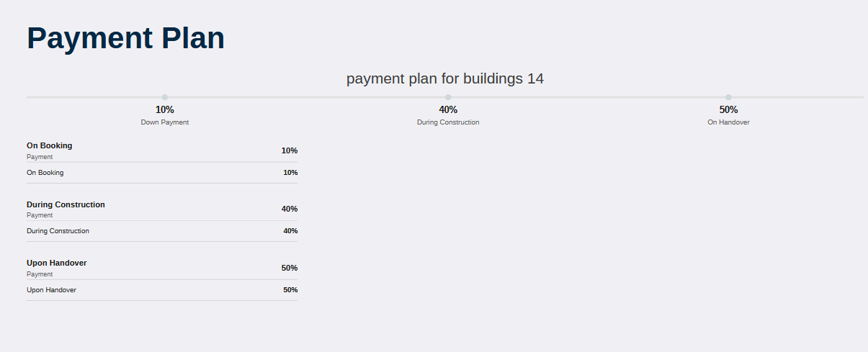Image resolution: width=868 pixels, height=352 pixels.
Task: Select the Upon Handover 50% detail row
Action: click(162, 290)
